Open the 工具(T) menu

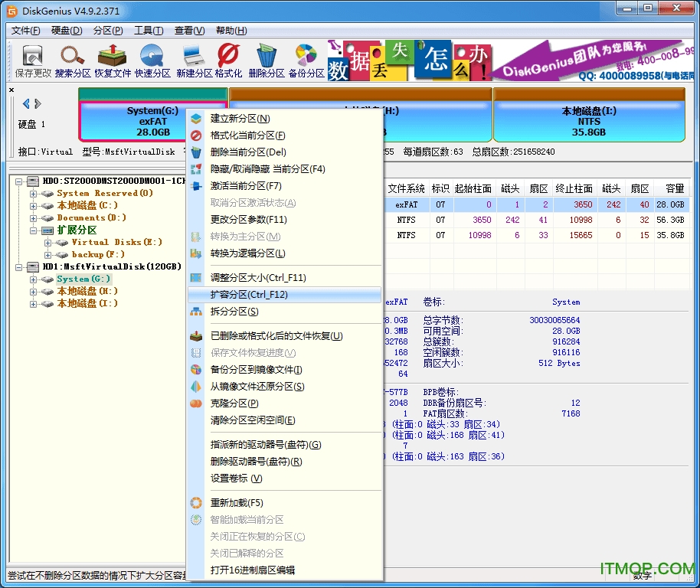[x=149, y=31]
